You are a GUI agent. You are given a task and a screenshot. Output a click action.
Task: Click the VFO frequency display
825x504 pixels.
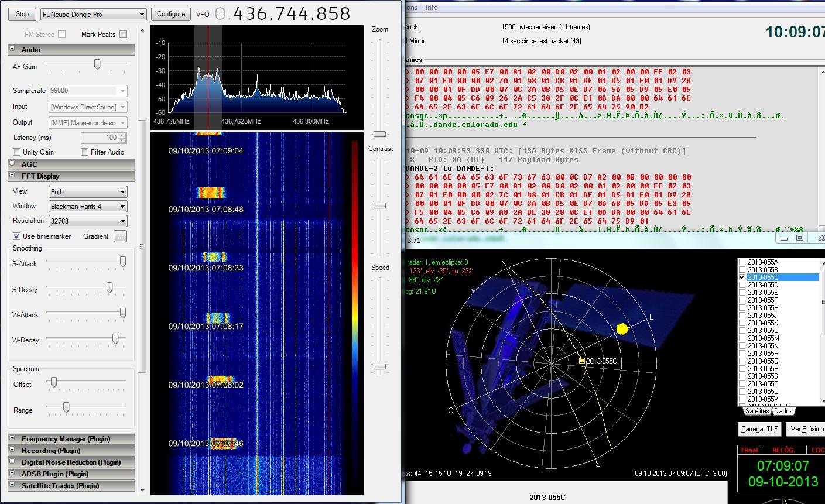click(283, 13)
